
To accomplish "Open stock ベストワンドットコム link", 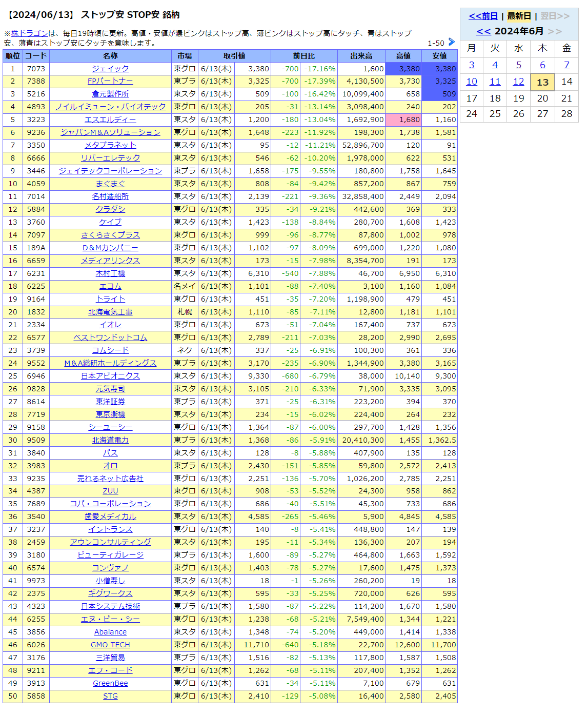I will coord(110,338).
